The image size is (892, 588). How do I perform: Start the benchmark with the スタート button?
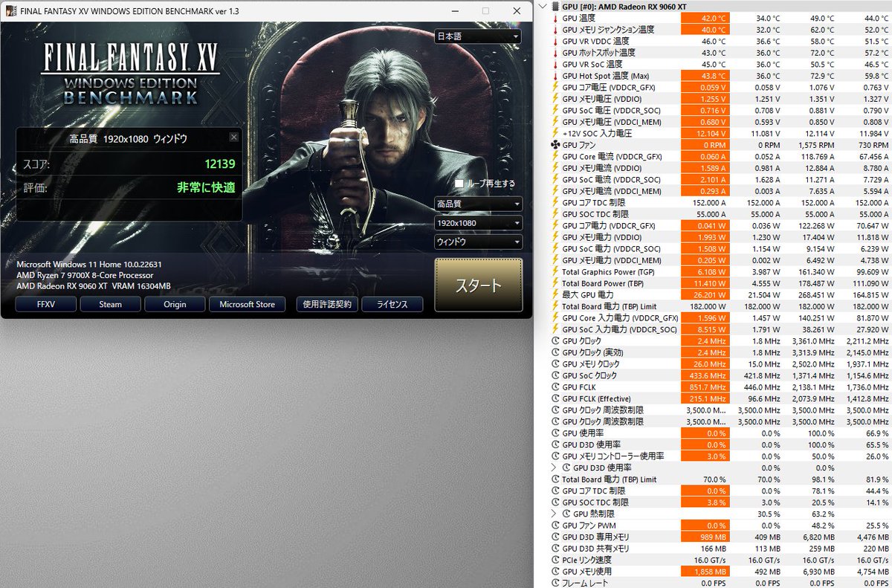click(478, 285)
